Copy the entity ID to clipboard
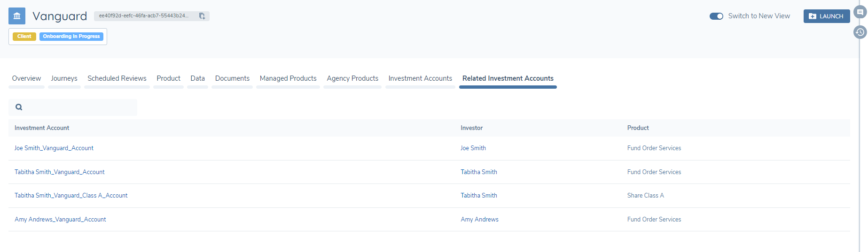This screenshot has height=252, width=868. pos(202,16)
